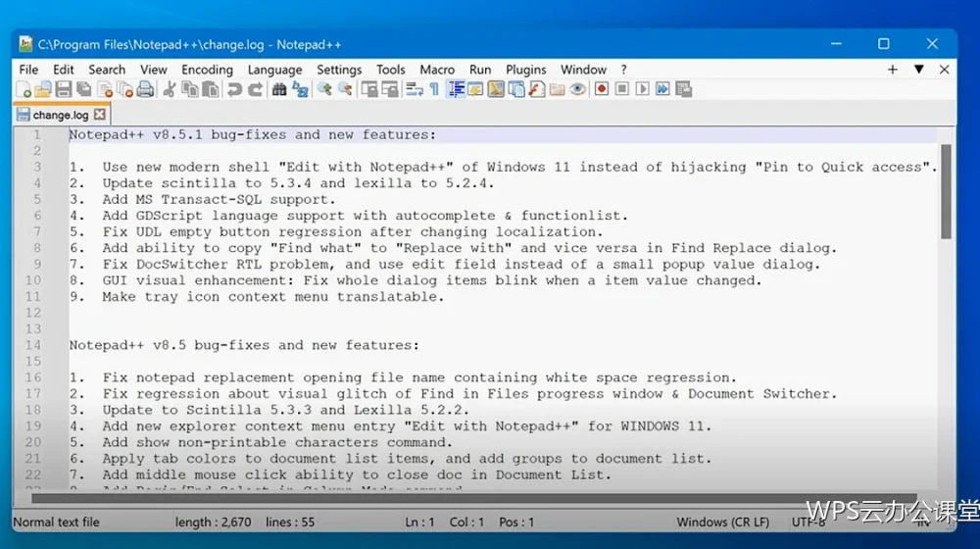Run the macro multiple times icon
This screenshot has width=980, height=549.
pyautogui.click(x=662, y=89)
